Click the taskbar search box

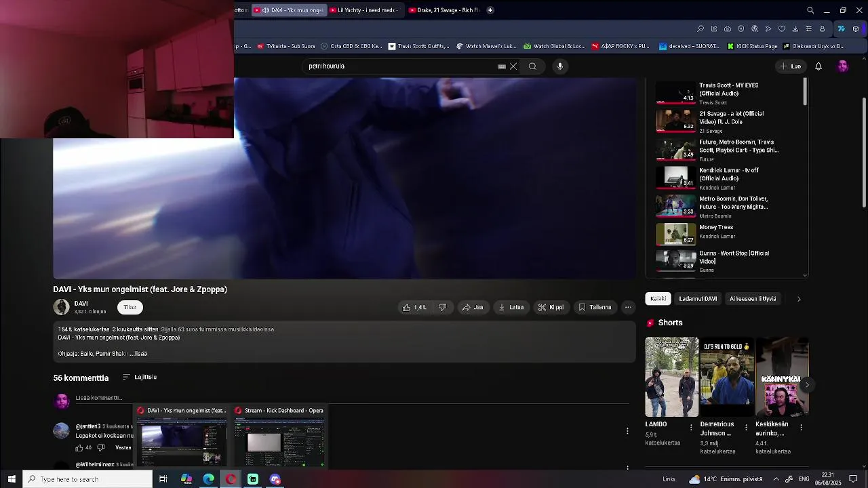coord(87,479)
